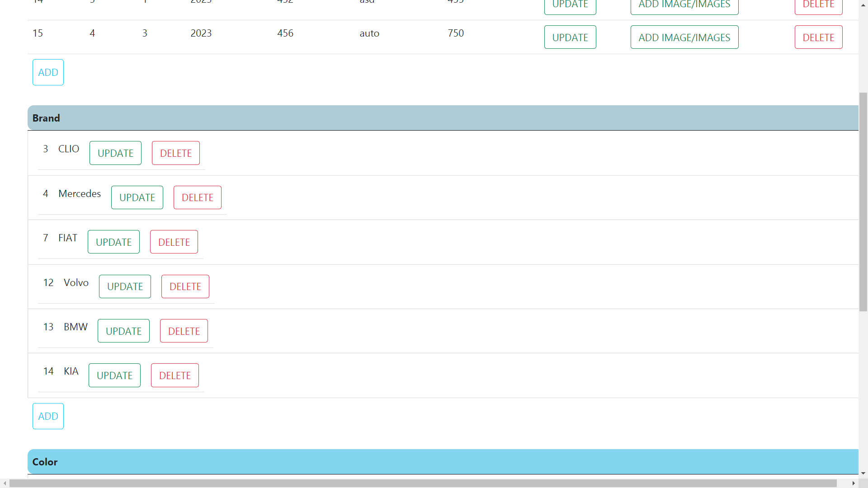
Task: Delete the KIA brand entry
Action: [x=175, y=375]
